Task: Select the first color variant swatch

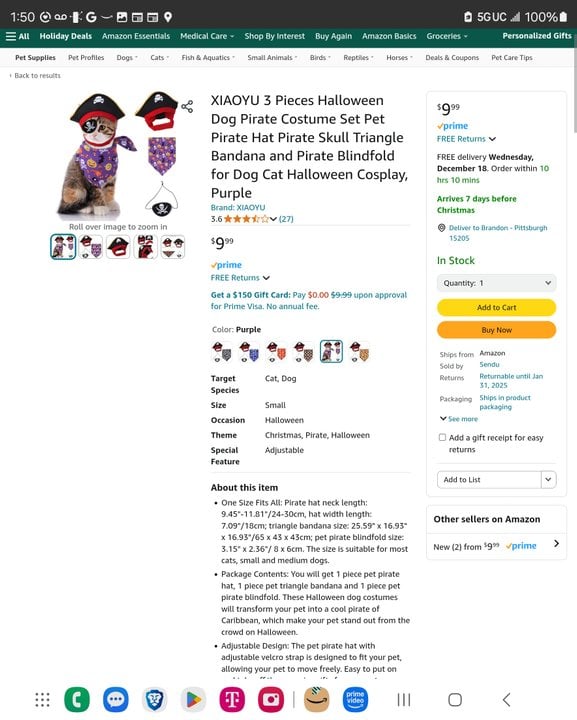Action: (x=222, y=352)
